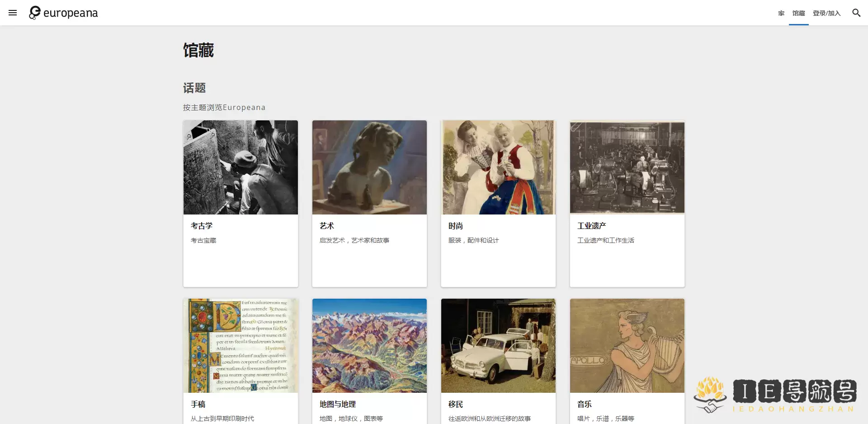Open the hamburger navigation menu

[13, 13]
